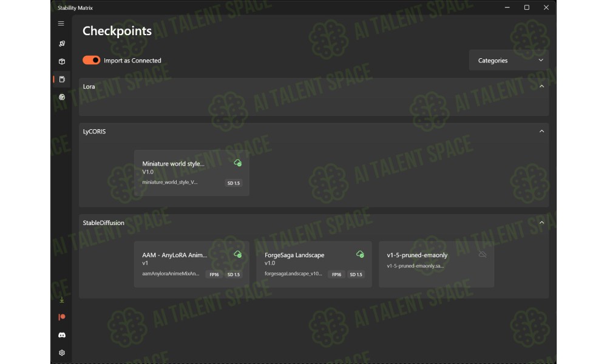Turn off Import as Connected switch

click(x=92, y=60)
